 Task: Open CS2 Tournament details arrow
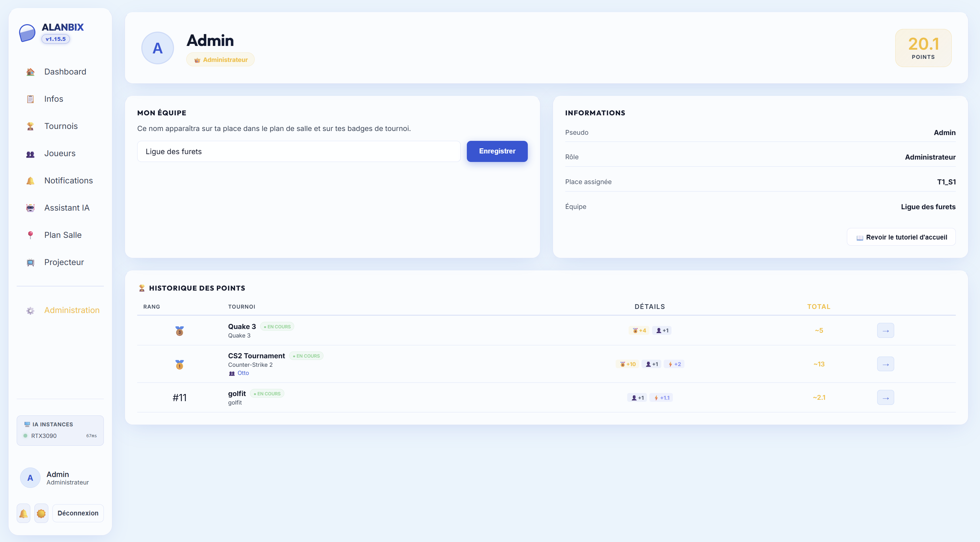coord(886,364)
